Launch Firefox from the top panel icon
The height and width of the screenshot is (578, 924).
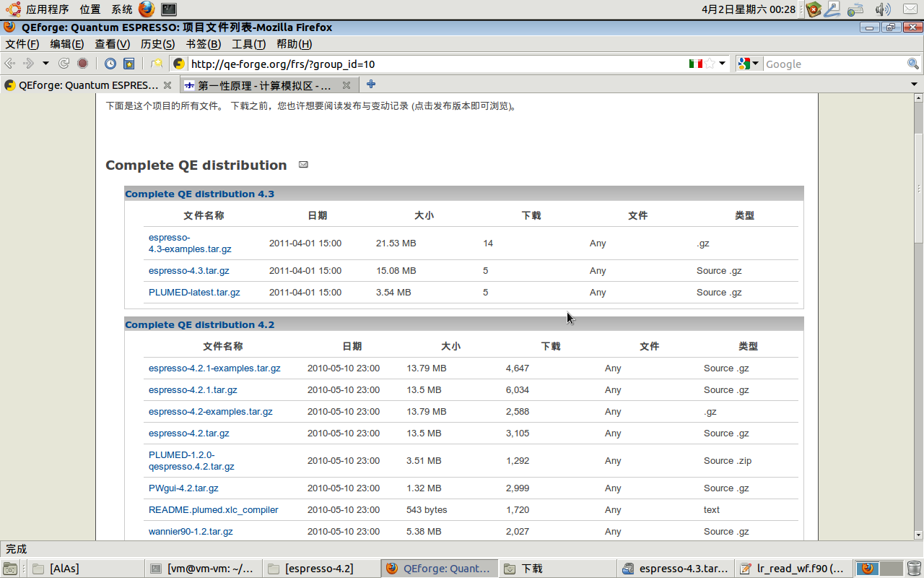tap(147, 9)
